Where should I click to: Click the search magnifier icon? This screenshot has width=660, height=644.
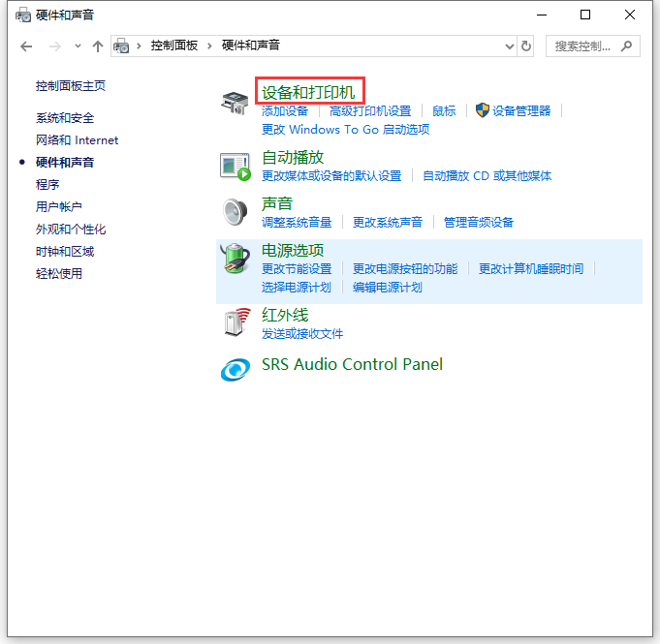(626, 46)
